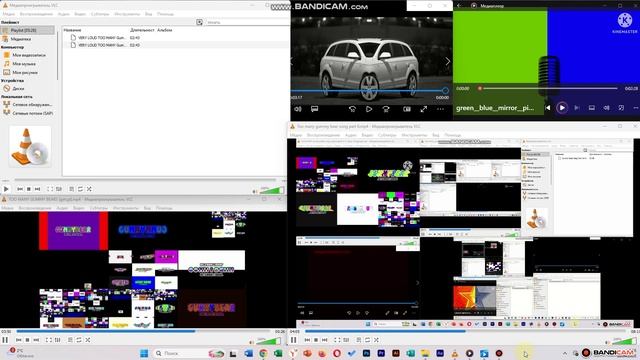Toggle shuffle in the top-left VLC playlist window
The height and width of the screenshot is (360, 640).
(89, 189)
